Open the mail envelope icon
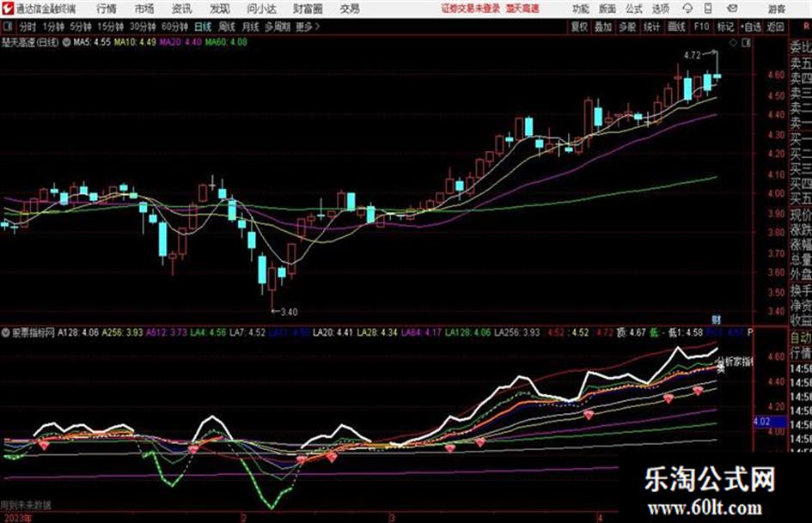The height and width of the screenshot is (523, 812). [732, 9]
